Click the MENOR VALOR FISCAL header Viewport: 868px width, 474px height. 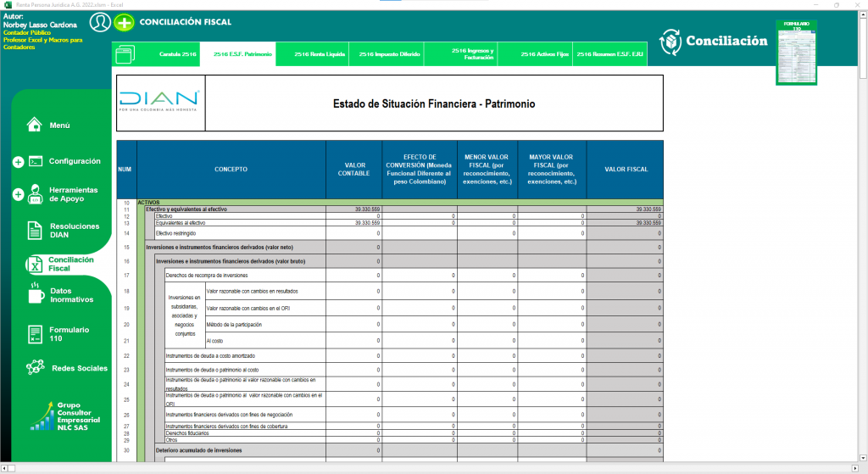(487, 170)
